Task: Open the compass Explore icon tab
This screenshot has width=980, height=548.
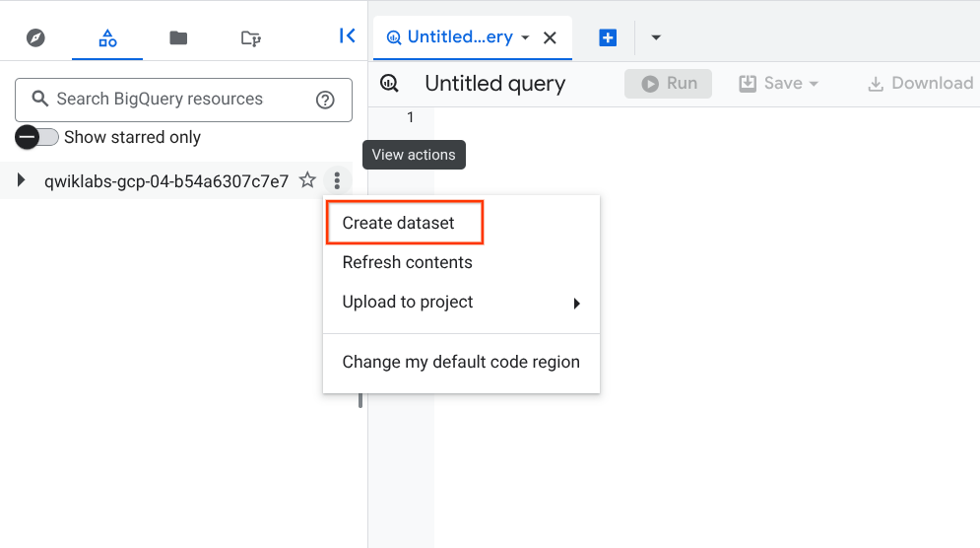Action: pyautogui.click(x=35, y=38)
